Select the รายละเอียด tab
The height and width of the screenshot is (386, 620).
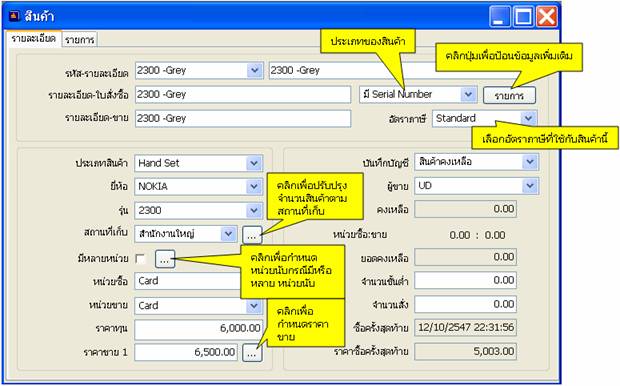coord(34,39)
